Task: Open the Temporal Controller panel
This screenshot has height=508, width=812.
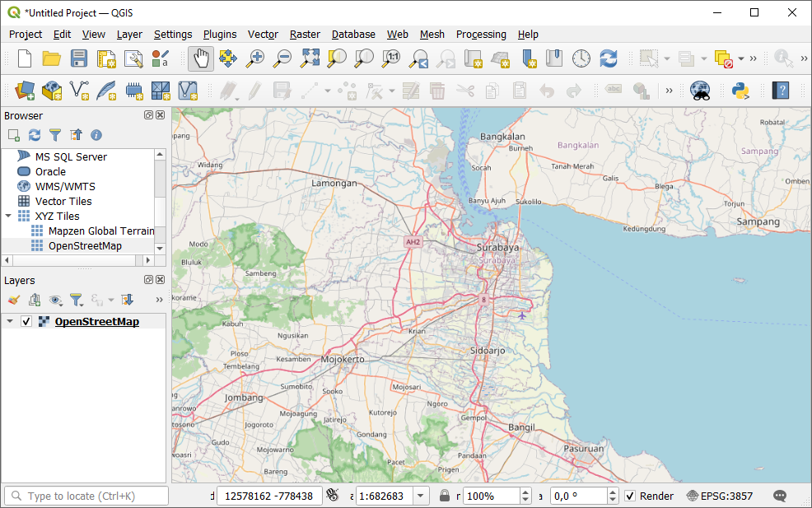Action: tap(581, 58)
